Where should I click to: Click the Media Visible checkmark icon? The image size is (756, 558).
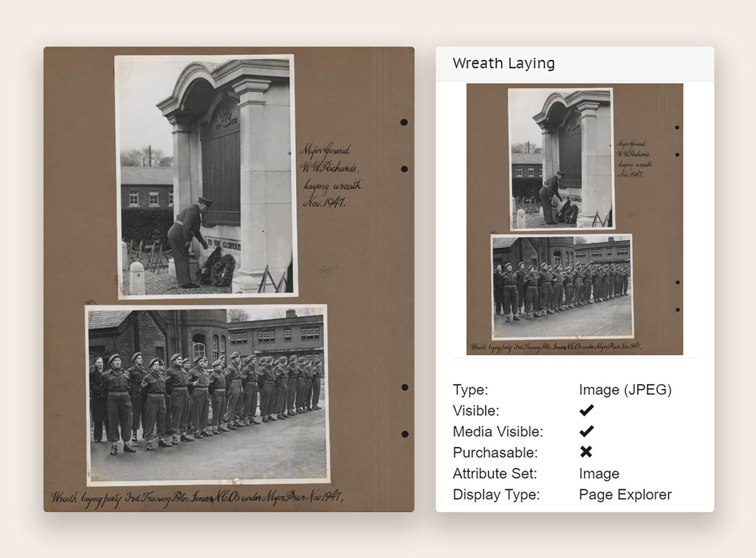click(587, 431)
